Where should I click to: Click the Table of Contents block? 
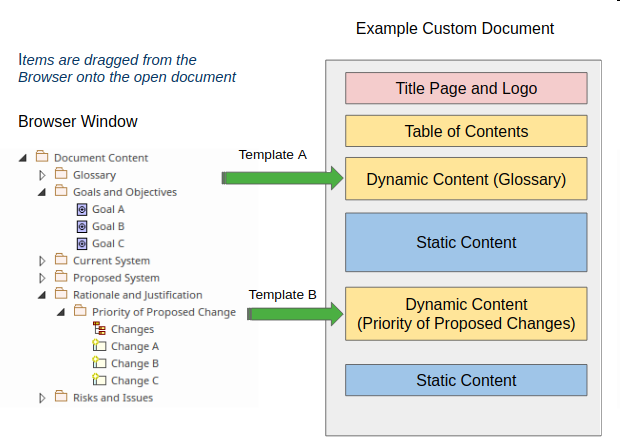pyautogui.click(x=465, y=132)
